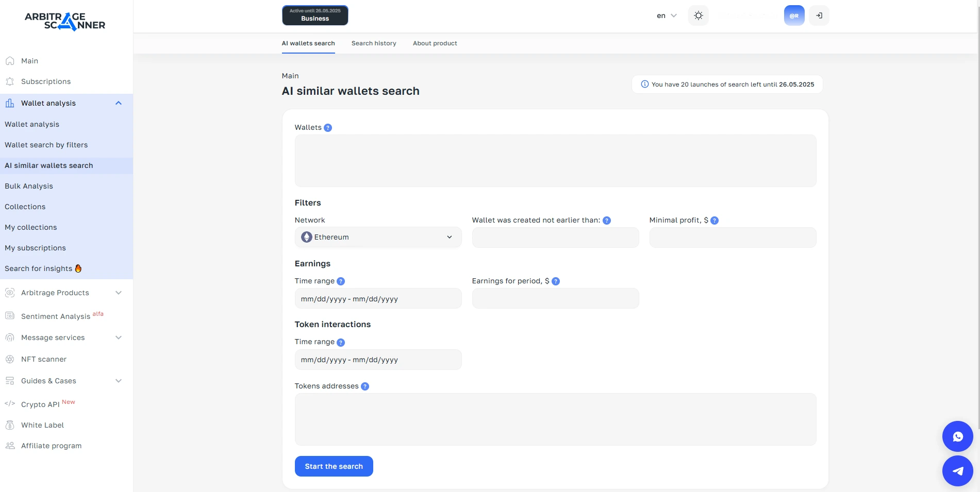Click the Earnings time range date field

point(377,298)
